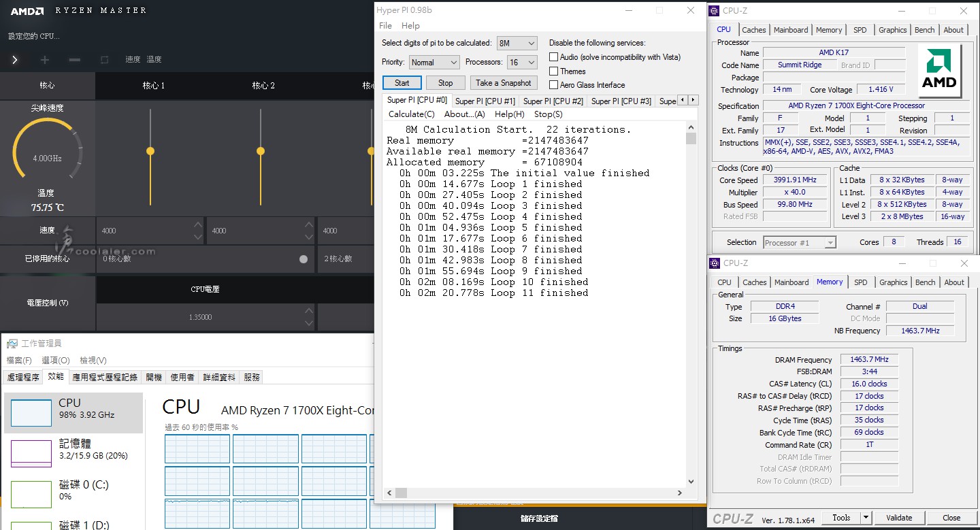Image resolution: width=980 pixels, height=530 pixels.
Task: Select the 記憶體 memory item in Task Manager
Action: click(73, 450)
